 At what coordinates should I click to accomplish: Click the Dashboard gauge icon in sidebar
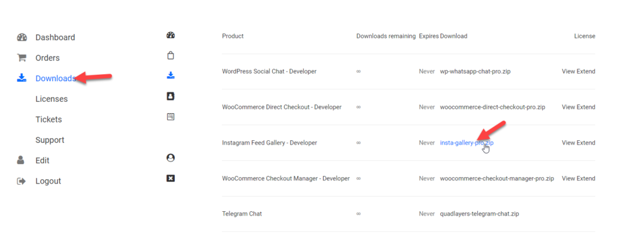click(x=22, y=37)
